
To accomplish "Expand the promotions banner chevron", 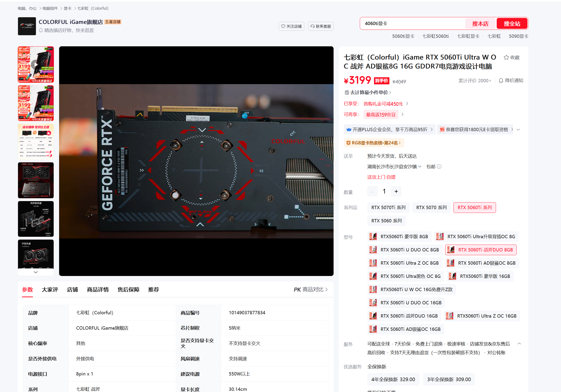I will click(x=518, y=130).
